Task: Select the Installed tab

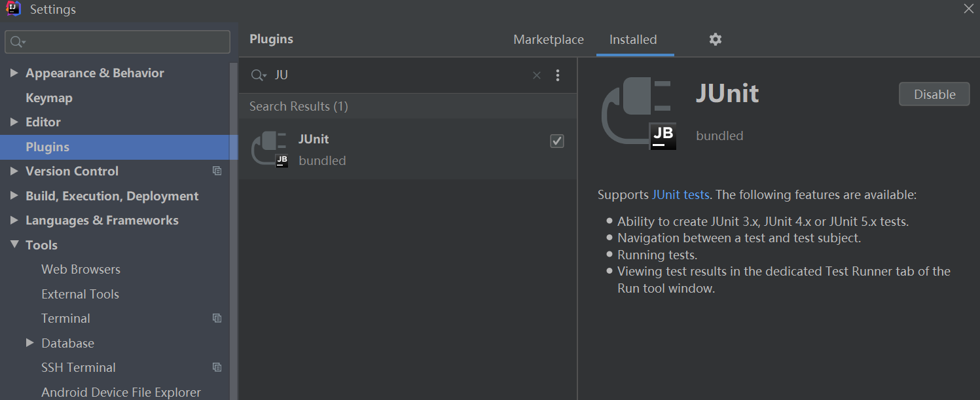Action: [x=633, y=40]
